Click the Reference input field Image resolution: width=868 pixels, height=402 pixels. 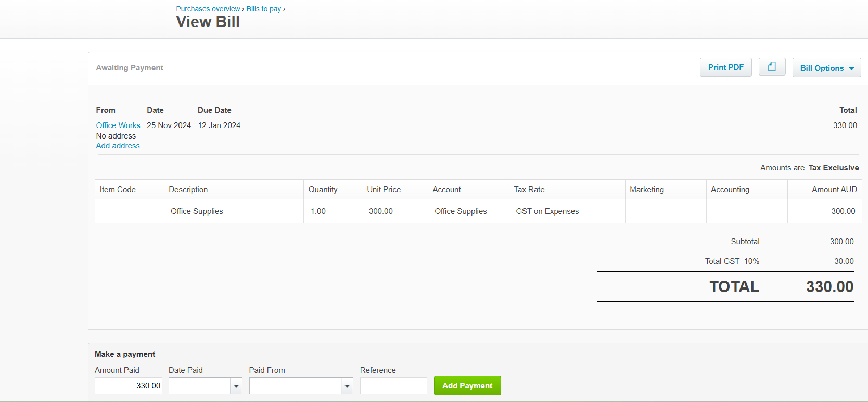[x=393, y=386]
